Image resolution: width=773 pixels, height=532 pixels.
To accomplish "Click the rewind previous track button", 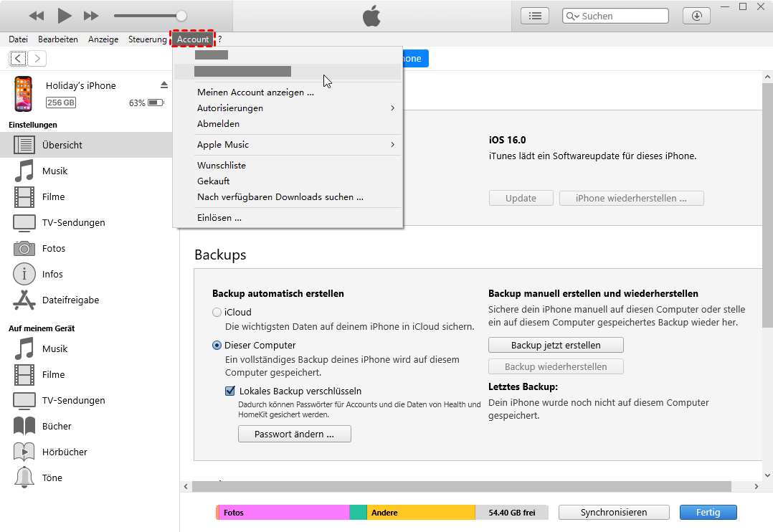I will click(x=37, y=16).
